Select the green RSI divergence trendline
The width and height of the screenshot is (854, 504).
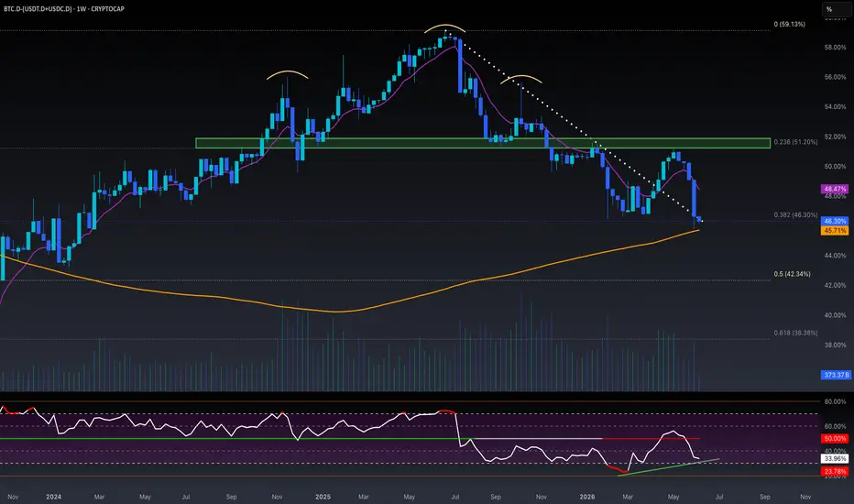668,467
